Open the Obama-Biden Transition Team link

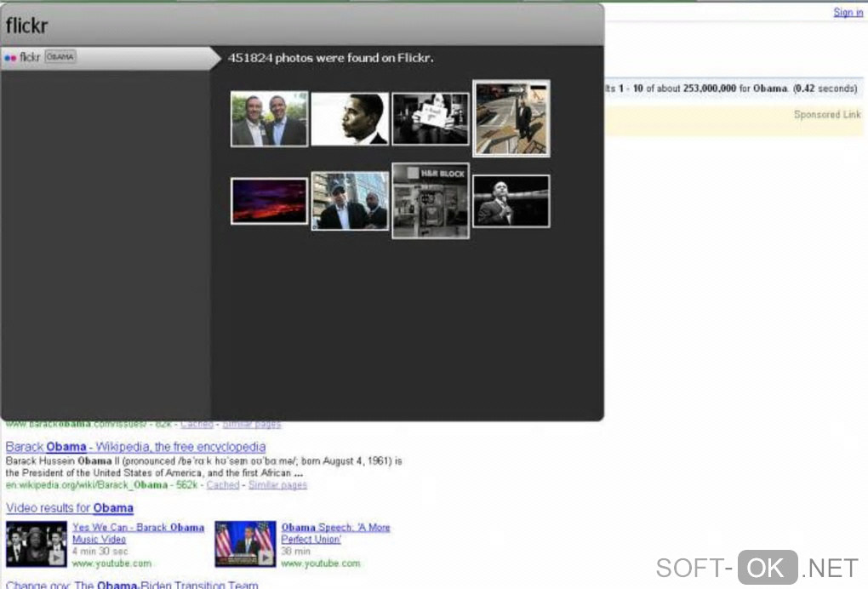pyautogui.click(x=132, y=585)
